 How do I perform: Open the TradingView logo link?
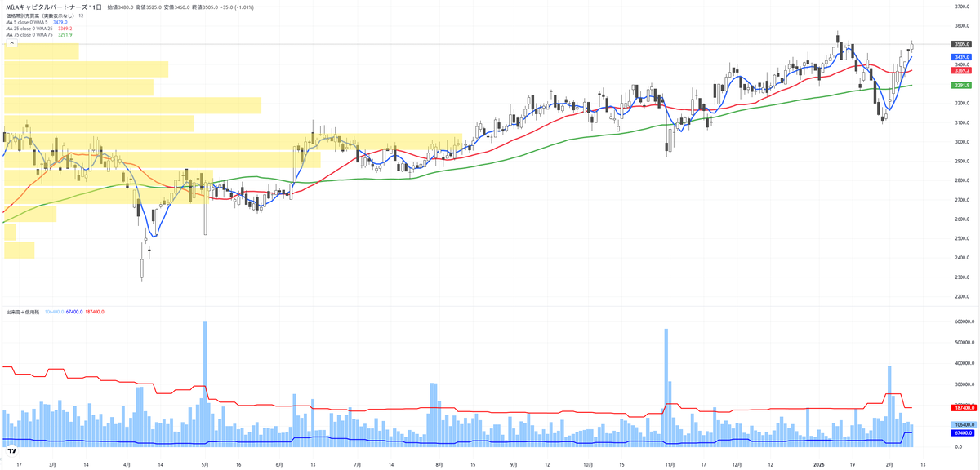coord(12,451)
